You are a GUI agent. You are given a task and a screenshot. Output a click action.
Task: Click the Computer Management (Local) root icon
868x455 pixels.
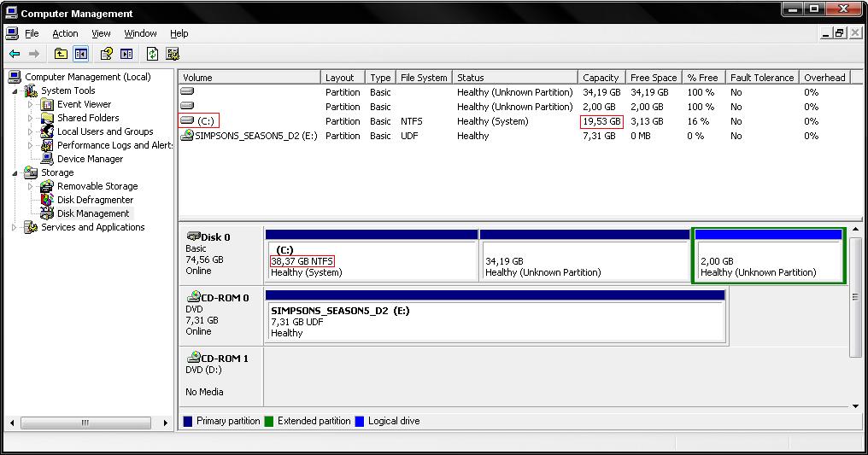coord(15,77)
